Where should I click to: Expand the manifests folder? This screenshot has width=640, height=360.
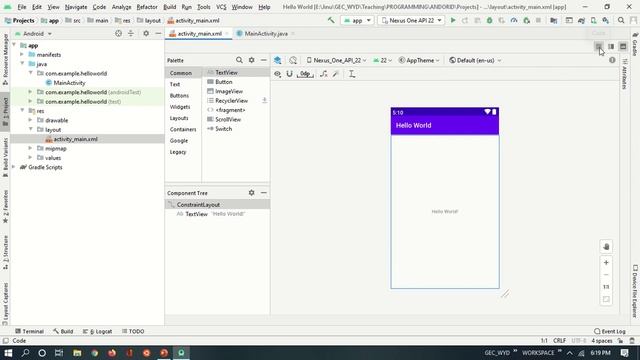click(22, 54)
